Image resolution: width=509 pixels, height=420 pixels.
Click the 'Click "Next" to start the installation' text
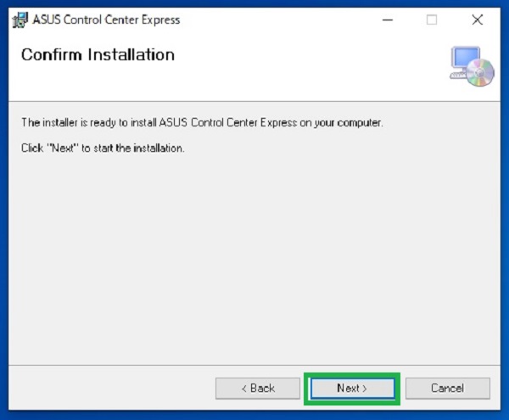click(x=103, y=148)
